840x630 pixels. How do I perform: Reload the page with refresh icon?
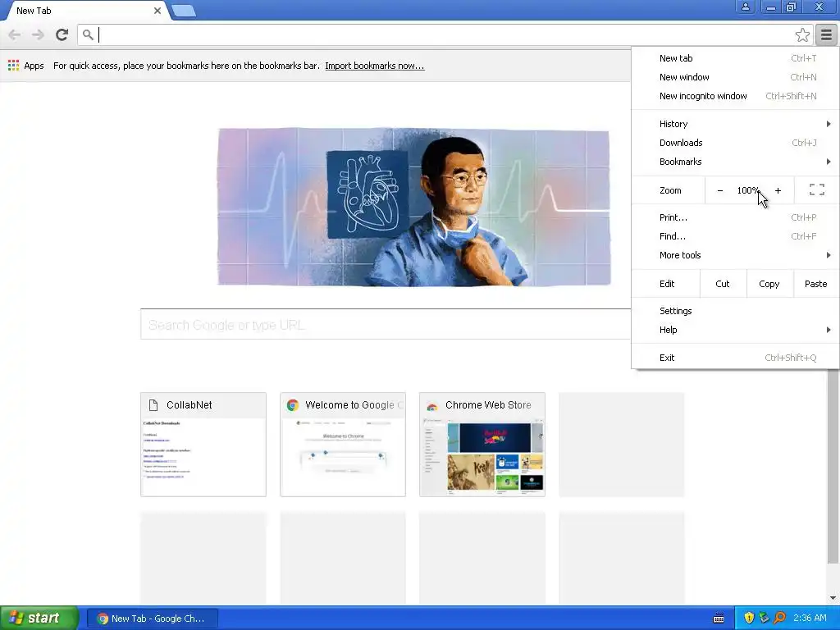tap(62, 34)
